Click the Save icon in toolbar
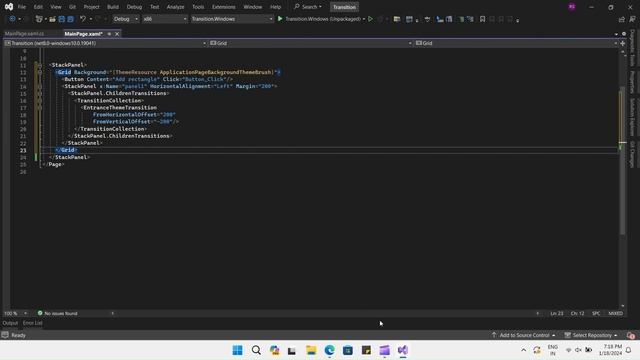Image resolution: width=640 pixels, height=360 pixels. [x=62, y=19]
